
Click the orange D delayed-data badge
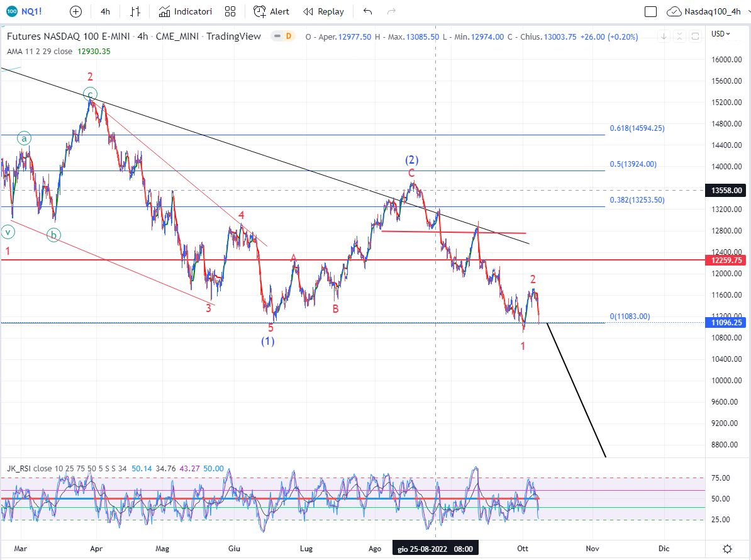click(289, 36)
